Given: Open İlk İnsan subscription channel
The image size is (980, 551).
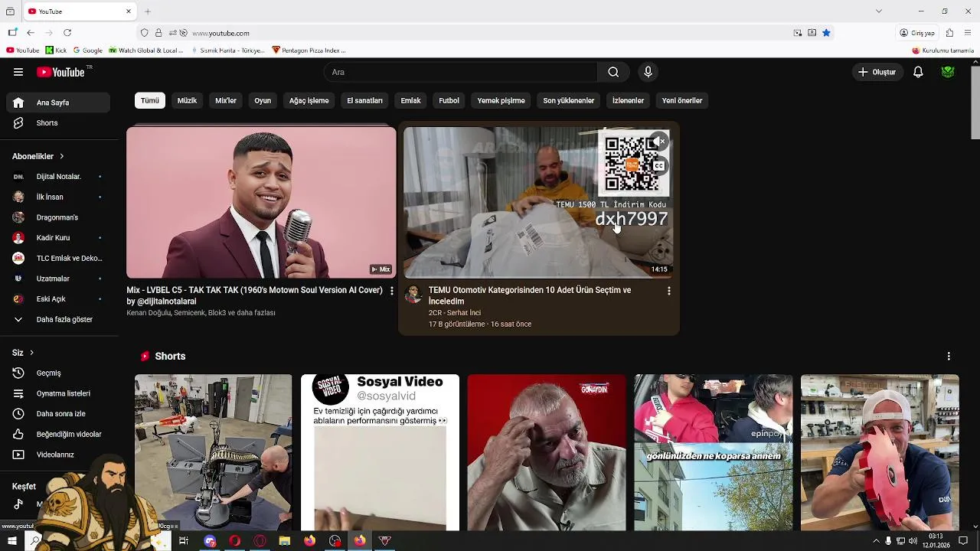Looking at the screenshot, I should click(58, 197).
